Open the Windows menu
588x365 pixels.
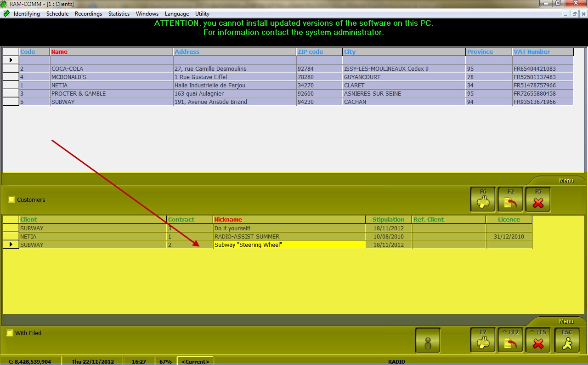(147, 14)
